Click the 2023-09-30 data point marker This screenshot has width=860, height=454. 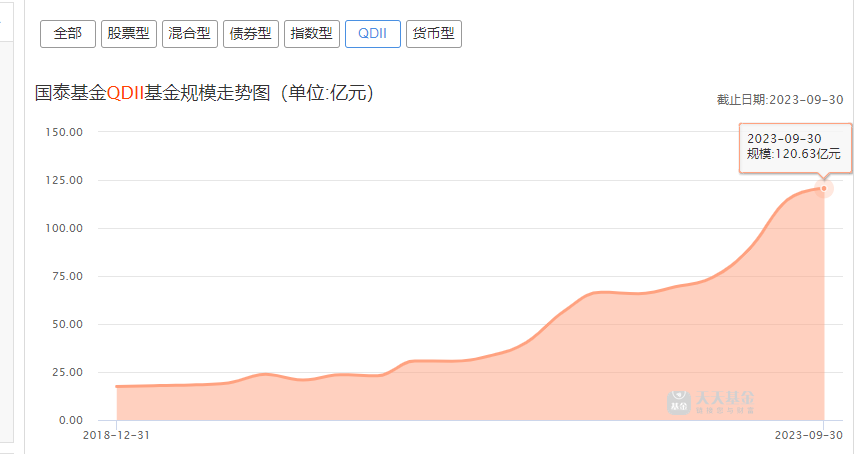point(824,189)
